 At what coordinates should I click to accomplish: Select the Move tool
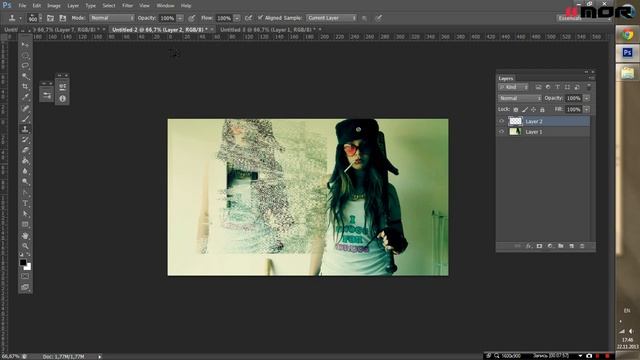pyautogui.click(x=25, y=44)
